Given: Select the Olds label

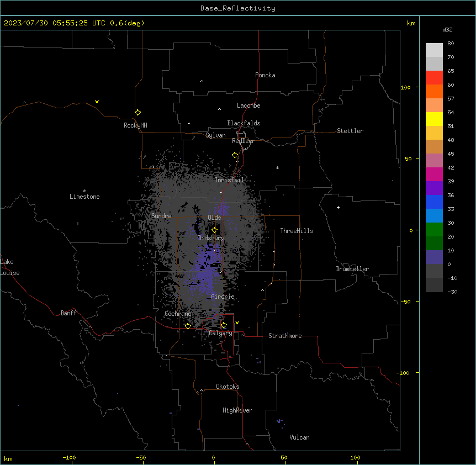Looking at the screenshot, I should (214, 218).
